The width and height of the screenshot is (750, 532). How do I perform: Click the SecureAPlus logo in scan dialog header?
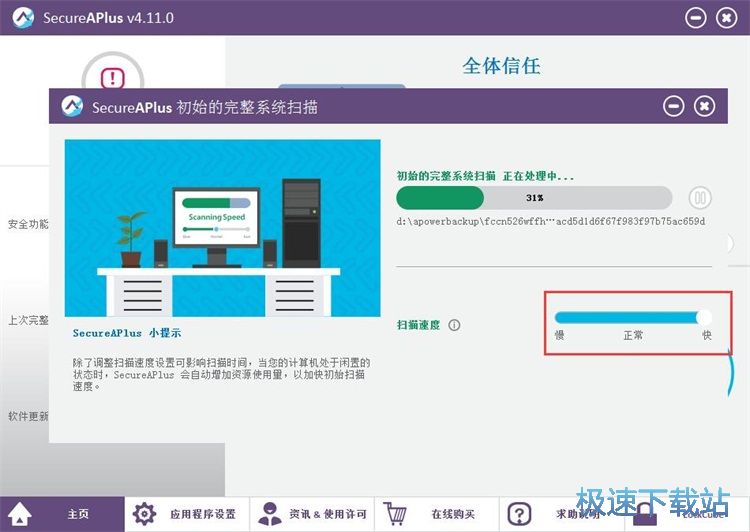click(x=72, y=106)
